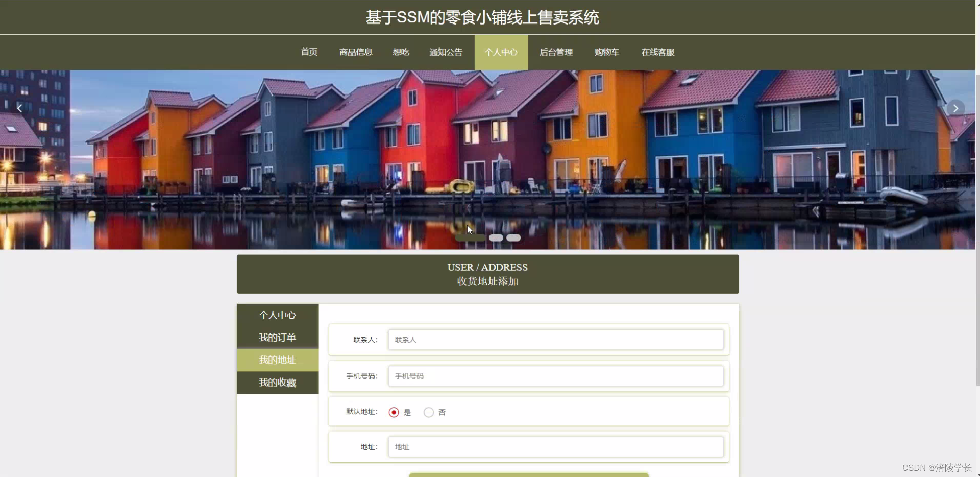Screen dimensions: 980x477
Task: Click the 想吃 navigation item
Action: 400,52
